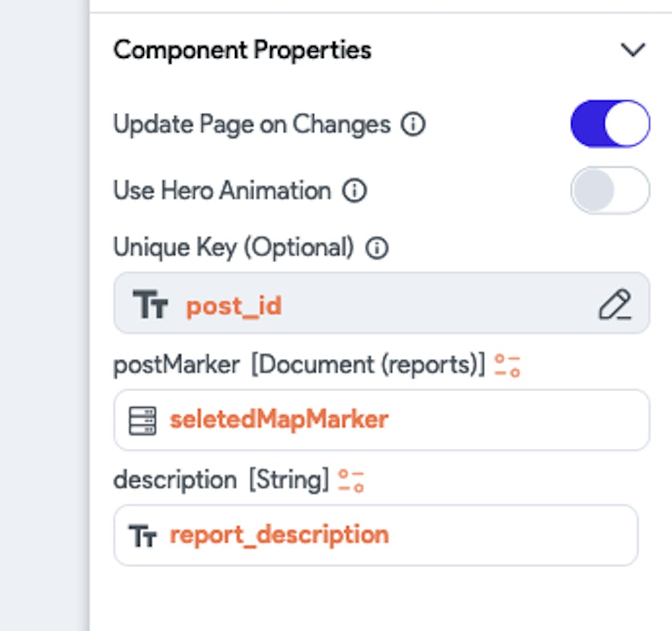
Task: Open info icon beside Update Page on Changes
Action: pos(413,124)
